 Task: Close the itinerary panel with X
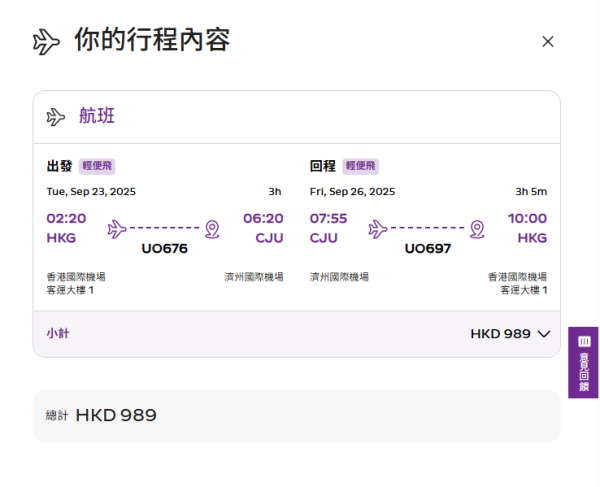click(548, 41)
